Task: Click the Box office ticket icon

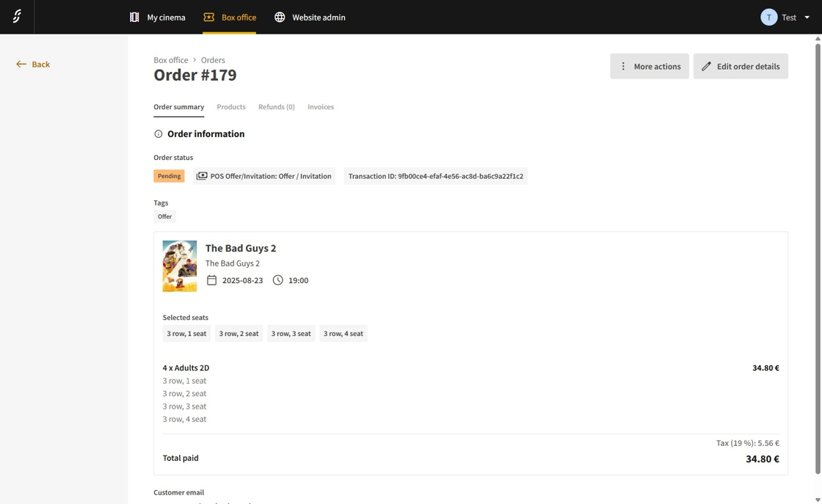Action: click(209, 17)
